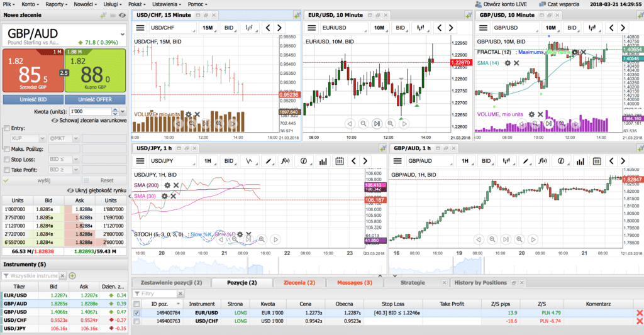
Task: Select the drawing pencil tool in USD/JPY chart
Action: [268, 161]
